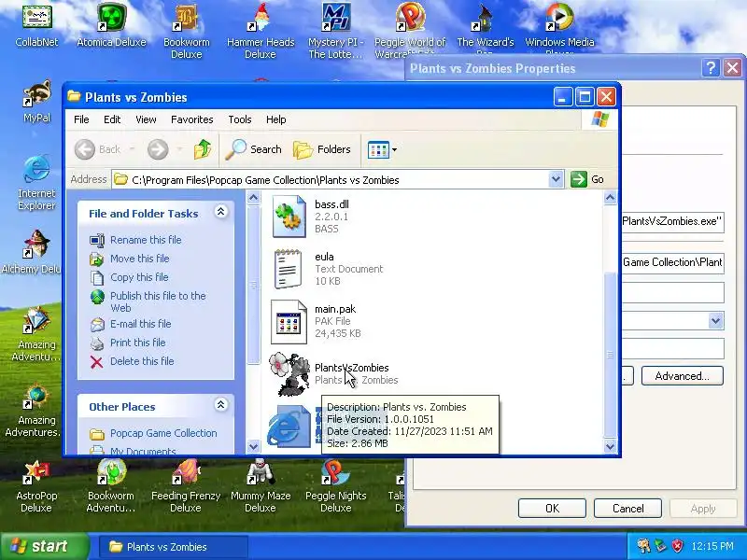Open Popcap Game Collection link

click(x=163, y=433)
